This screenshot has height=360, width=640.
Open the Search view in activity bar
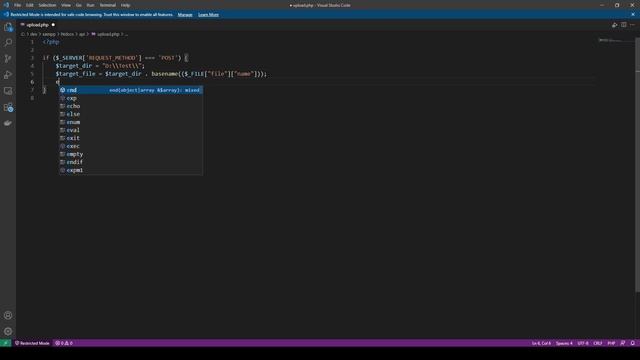click(x=8, y=42)
